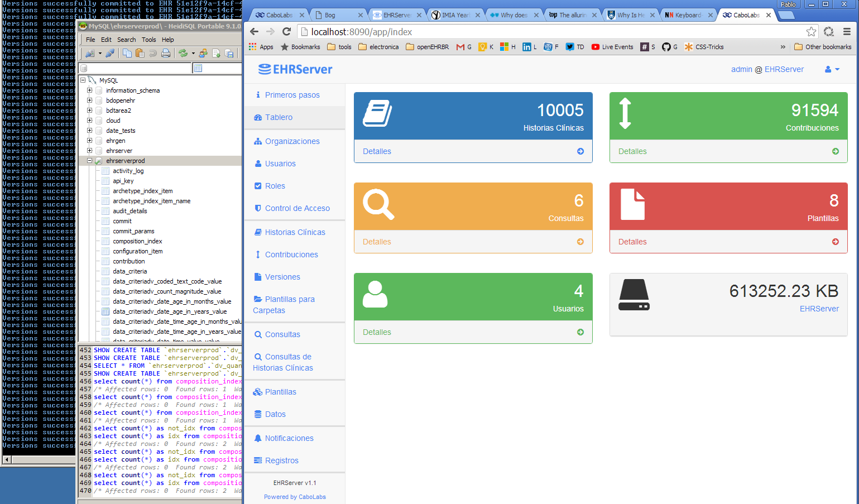Click the console window's scrollbar left arrow
Screen dimensions: 859x504
[x=7, y=460]
